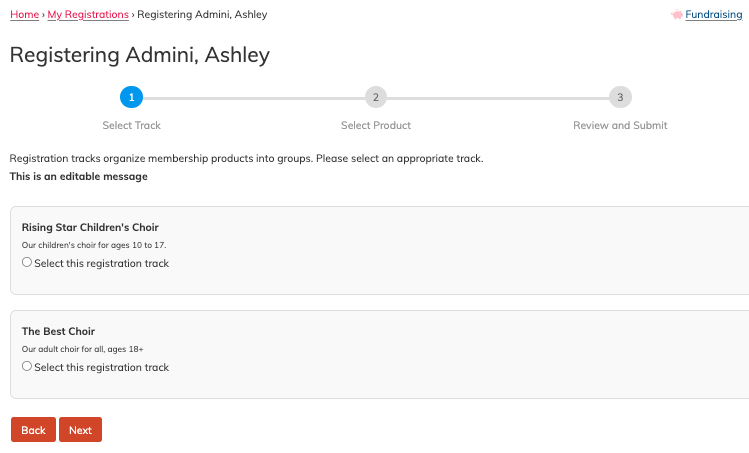Open the My Registrations breadcrumb link
Image resolution: width=749 pixels, height=453 pixels.
click(88, 15)
